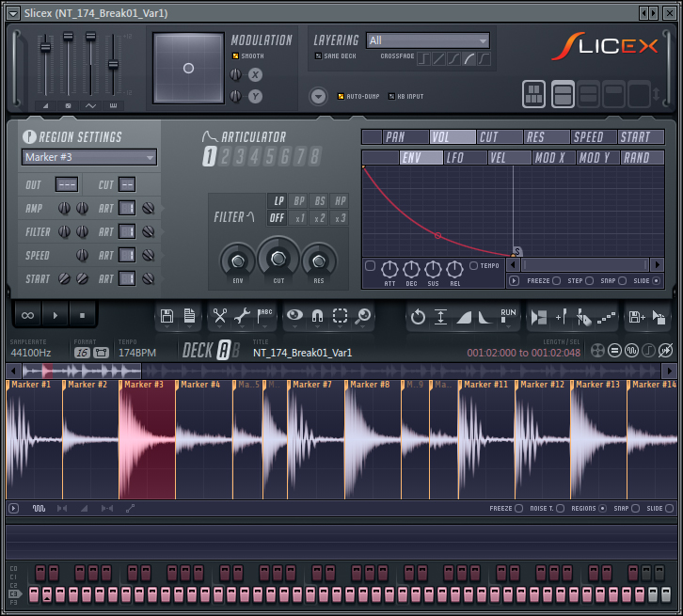The width and height of the screenshot is (683, 616).
Task: Toggle envelope Freeze option
Action: (x=556, y=281)
